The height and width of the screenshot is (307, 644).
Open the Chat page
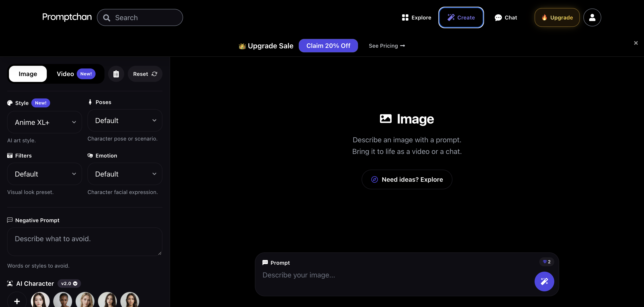(x=505, y=17)
